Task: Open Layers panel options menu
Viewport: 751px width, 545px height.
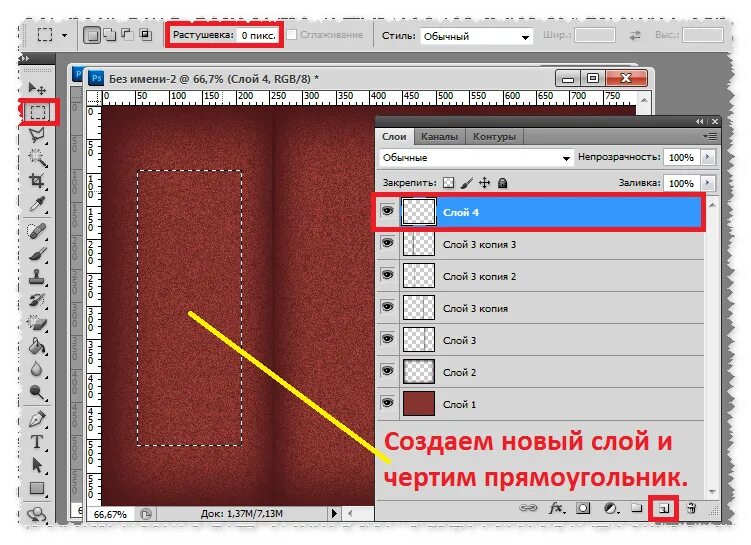Action: click(x=710, y=137)
